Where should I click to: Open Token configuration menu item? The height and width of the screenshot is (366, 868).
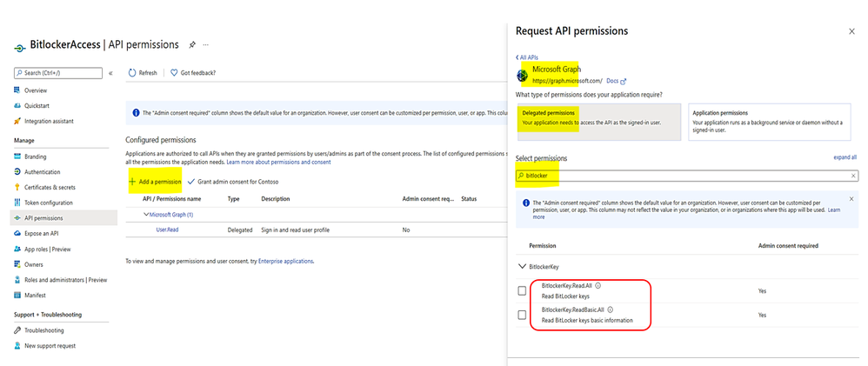click(x=48, y=203)
